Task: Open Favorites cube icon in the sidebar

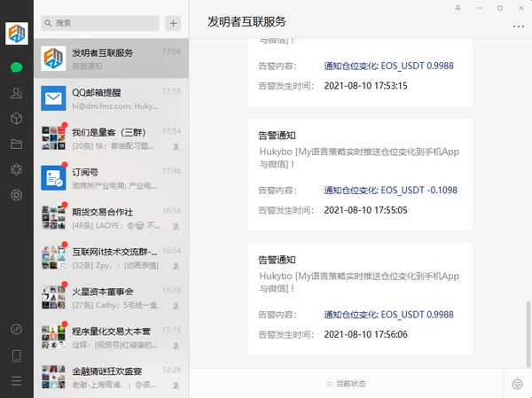Action: (x=16, y=118)
